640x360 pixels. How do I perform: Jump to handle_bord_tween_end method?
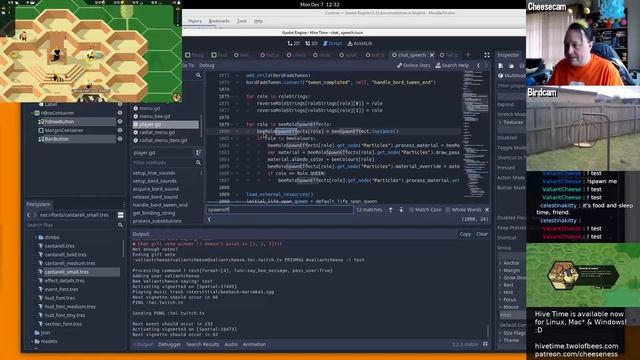click(160, 205)
